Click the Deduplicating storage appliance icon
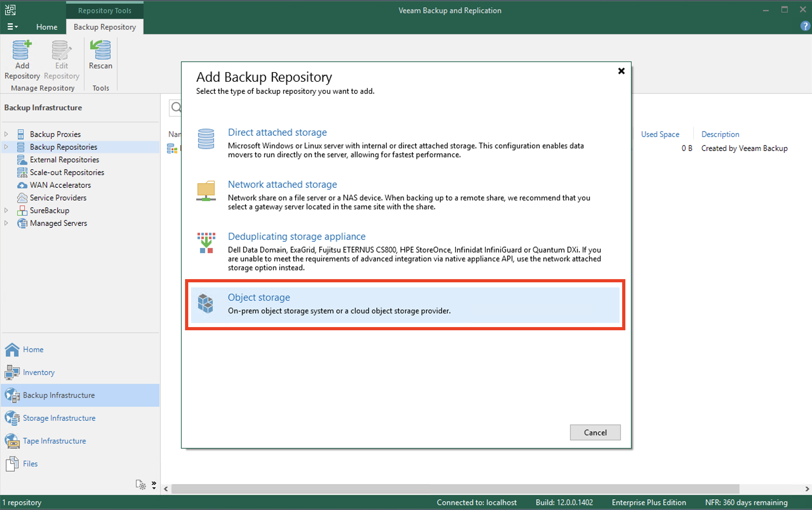Image resolution: width=812 pixels, height=510 pixels. (x=206, y=243)
